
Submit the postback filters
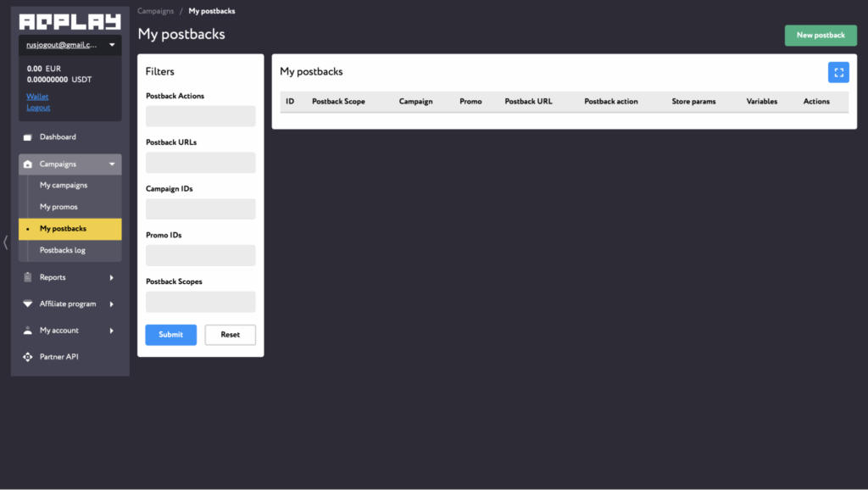[170, 335]
